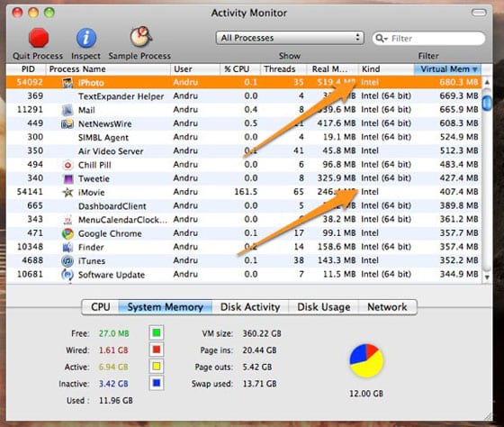Click the NetNewsWire process name
Screen dimensions: 504x427
tap(105, 124)
